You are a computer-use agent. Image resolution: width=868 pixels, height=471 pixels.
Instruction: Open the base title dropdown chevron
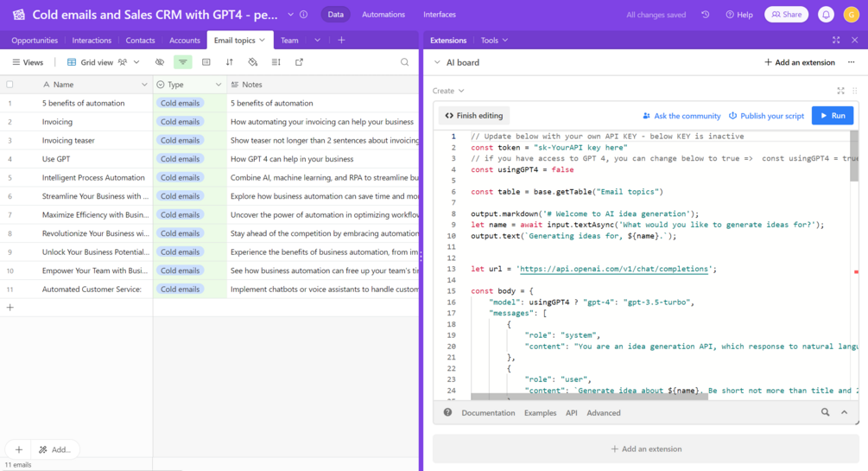pos(290,15)
